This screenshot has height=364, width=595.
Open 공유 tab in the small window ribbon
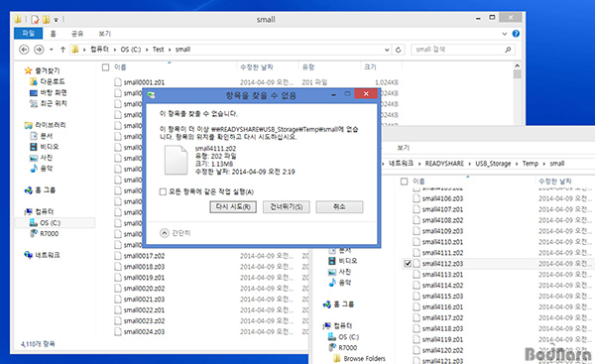[x=77, y=34]
